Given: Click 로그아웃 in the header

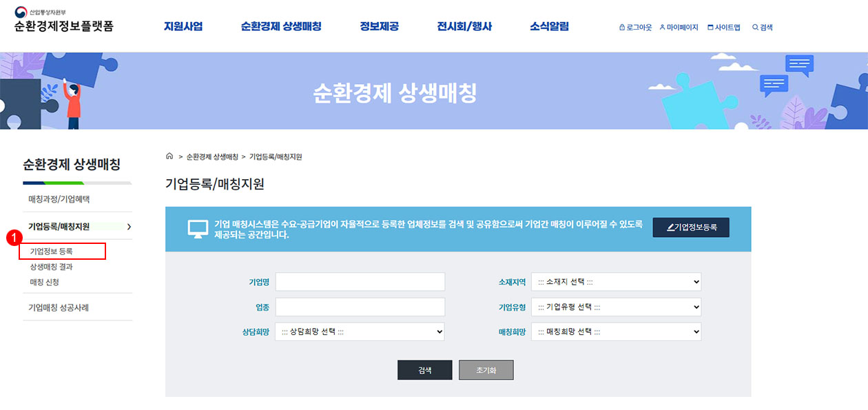Looking at the screenshot, I should (635, 28).
